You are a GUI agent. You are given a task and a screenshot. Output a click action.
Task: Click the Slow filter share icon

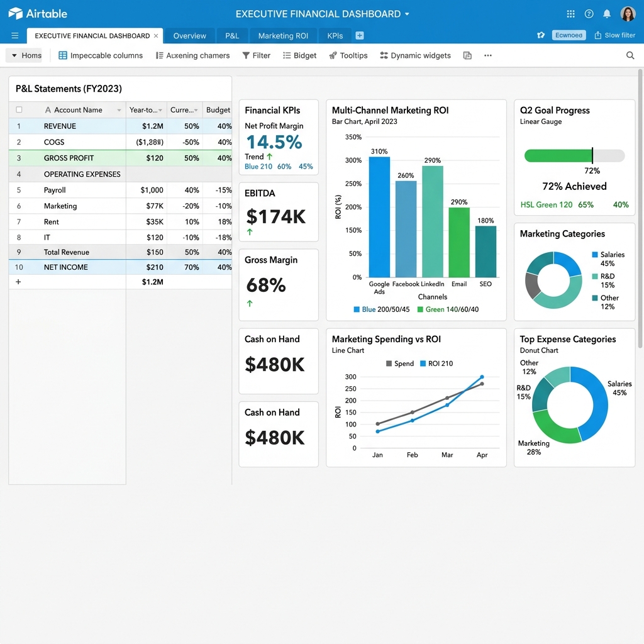coord(598,35)
